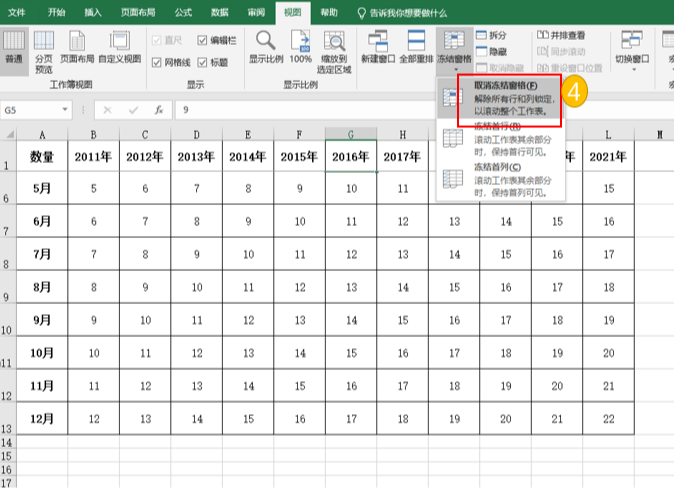Screen dimensions: 674x488
Task: Split the window with 拆分
Action: [x=491, y=35]
